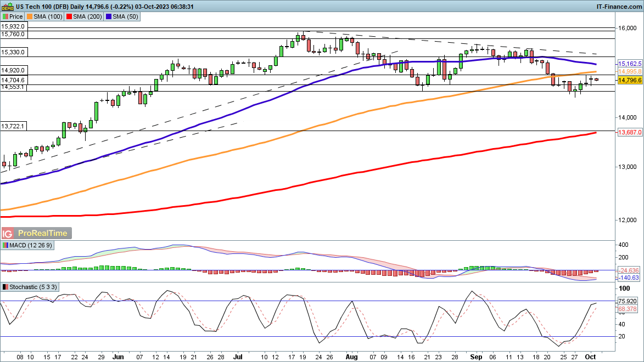Screen dimensions: 644x362
Task: Click the Sep label on time axis
Action: 476,357
